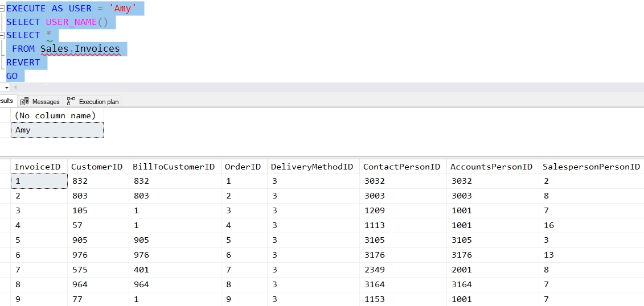Select the DeliveryMethodID column header
644x306 pixels.
(x=312, y=167)
